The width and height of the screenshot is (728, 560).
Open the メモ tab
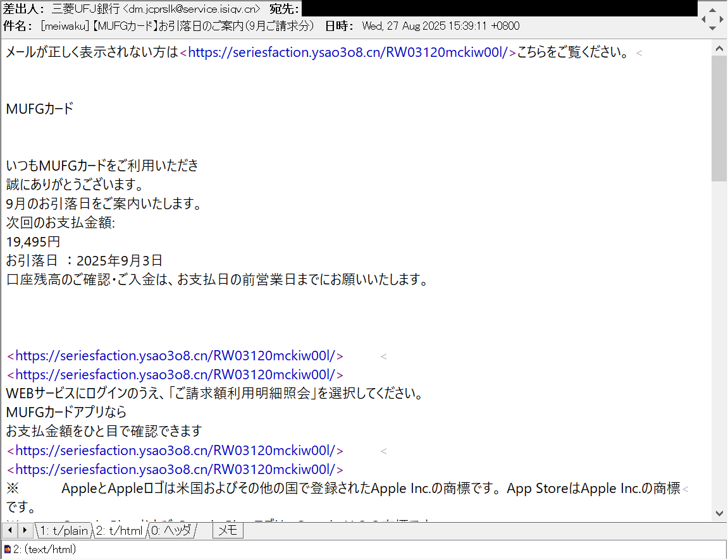click(x=228, y=530)
